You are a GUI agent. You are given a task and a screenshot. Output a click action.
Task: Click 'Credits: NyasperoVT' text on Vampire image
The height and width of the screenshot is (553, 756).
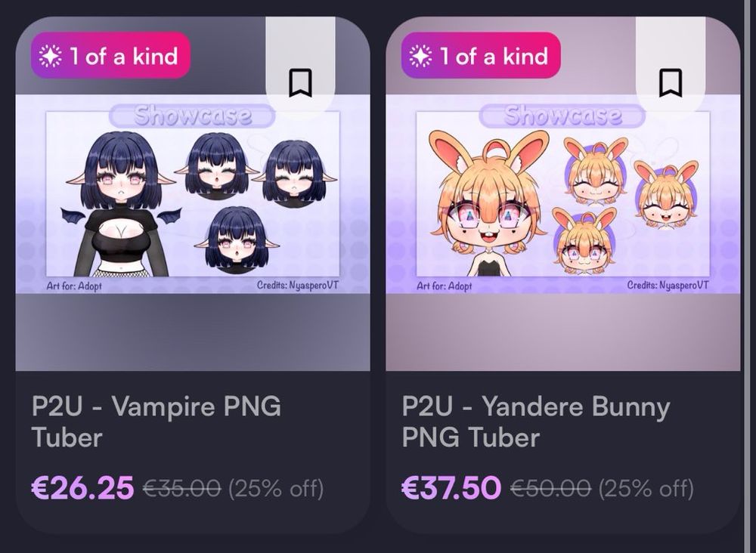tap(297, 285)
